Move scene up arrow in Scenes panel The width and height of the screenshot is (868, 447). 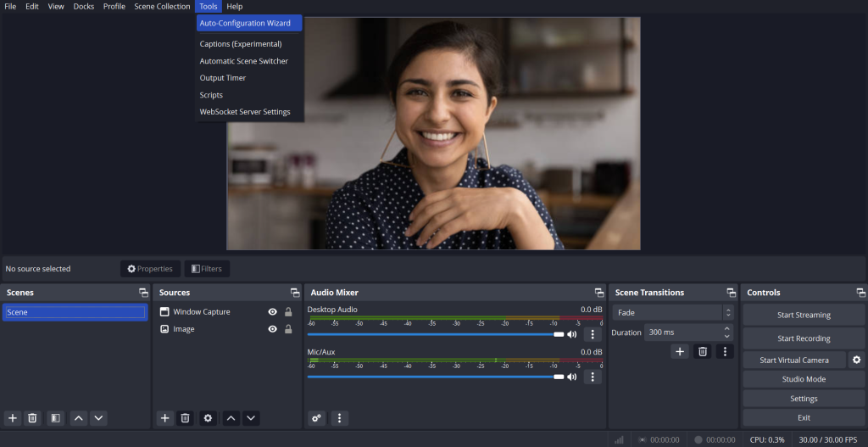[79, 418]
